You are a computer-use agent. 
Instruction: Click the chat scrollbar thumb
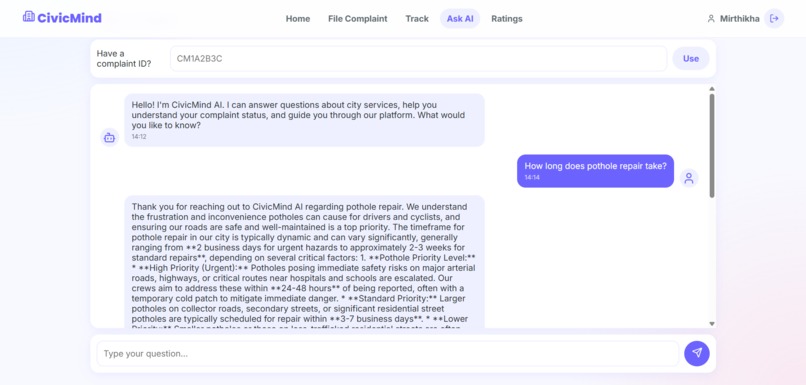tap(712, 145)
